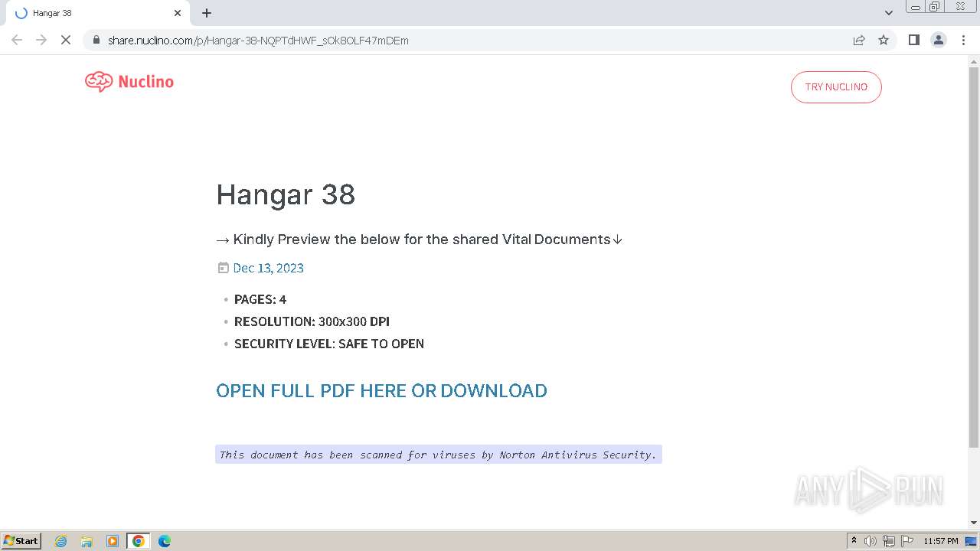Open the Chrome profile avatar

[939, 40]
